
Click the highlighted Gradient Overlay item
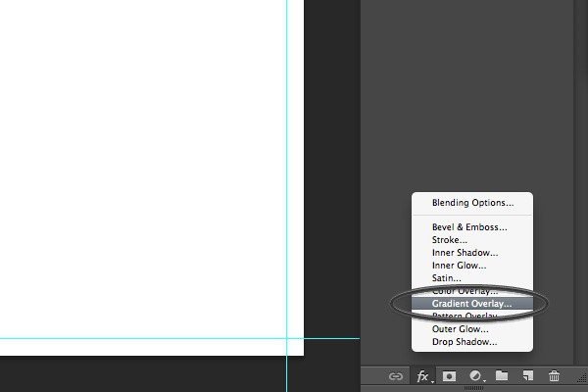click(472, 304)
